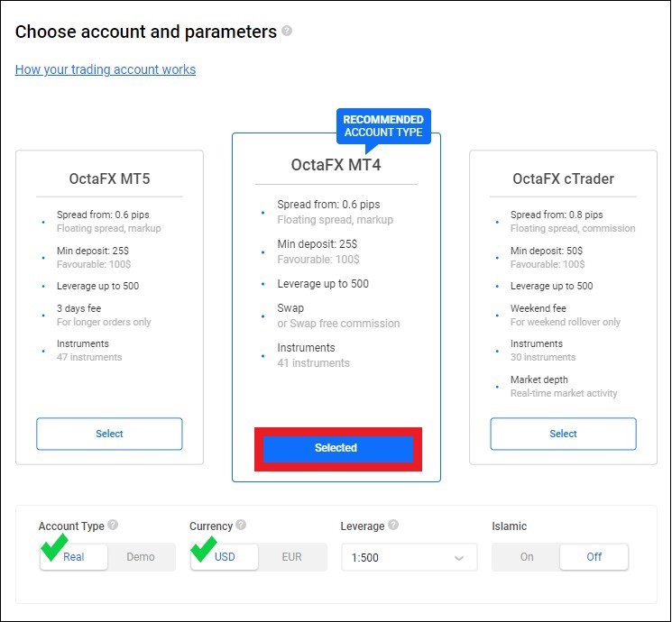Click 'For weekend rollover only' text
The width and height of the screenshot is (672, 622).
point(566,322)
